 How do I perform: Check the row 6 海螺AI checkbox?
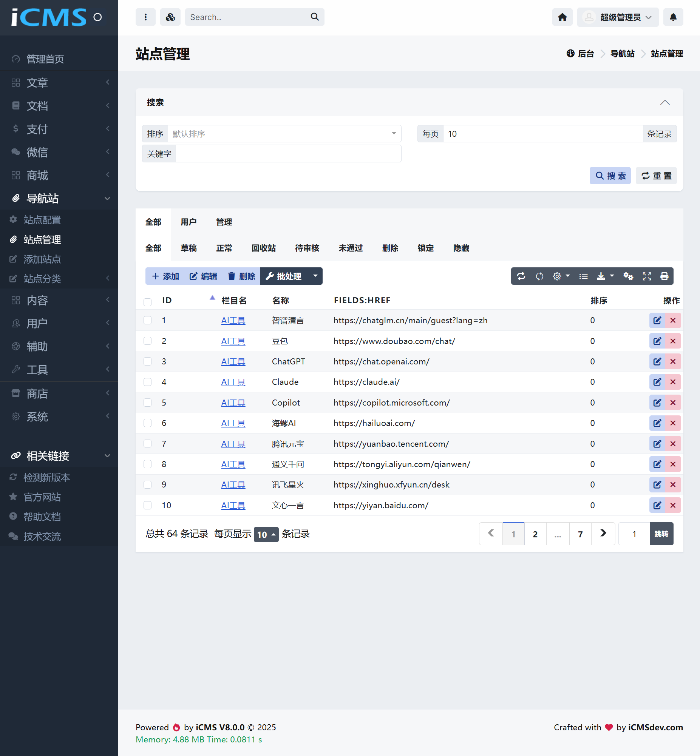point(147,423)
